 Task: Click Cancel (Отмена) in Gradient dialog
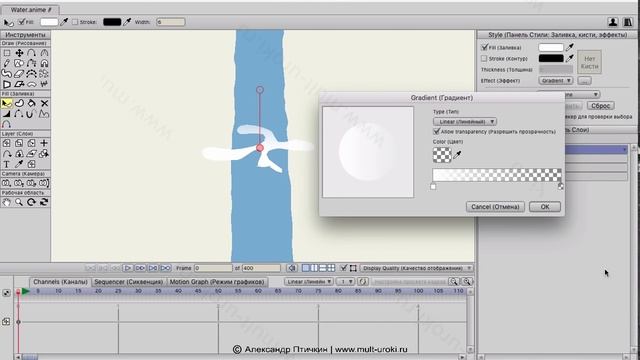495,207
